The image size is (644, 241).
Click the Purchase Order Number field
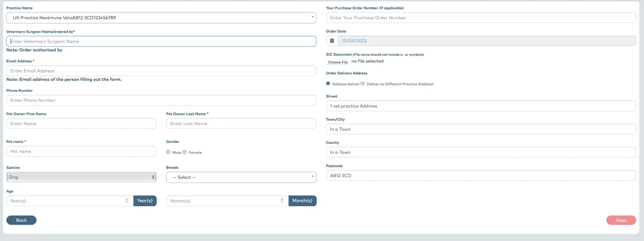tap(481, 18)
